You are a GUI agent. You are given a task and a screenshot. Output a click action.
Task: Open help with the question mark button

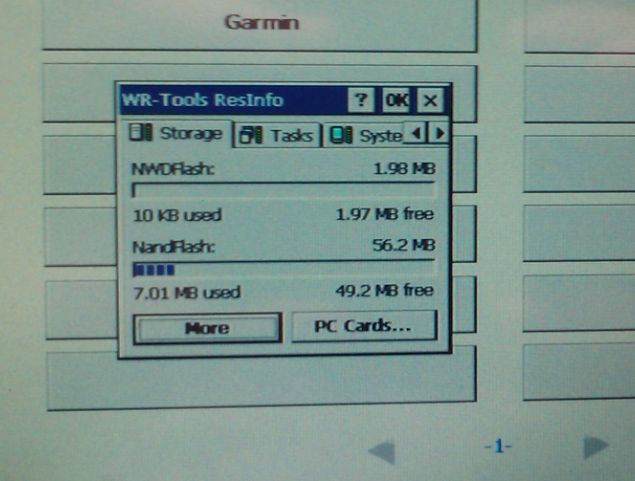point(361,100)
